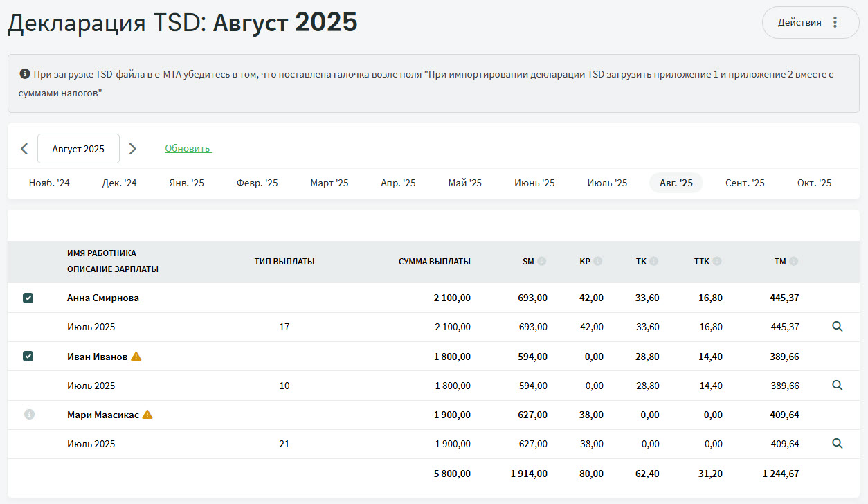This screenshot has width=868, height=504.
Task: Open details magnifier for Иван Иванов's payment
Action: click(837, 386)
